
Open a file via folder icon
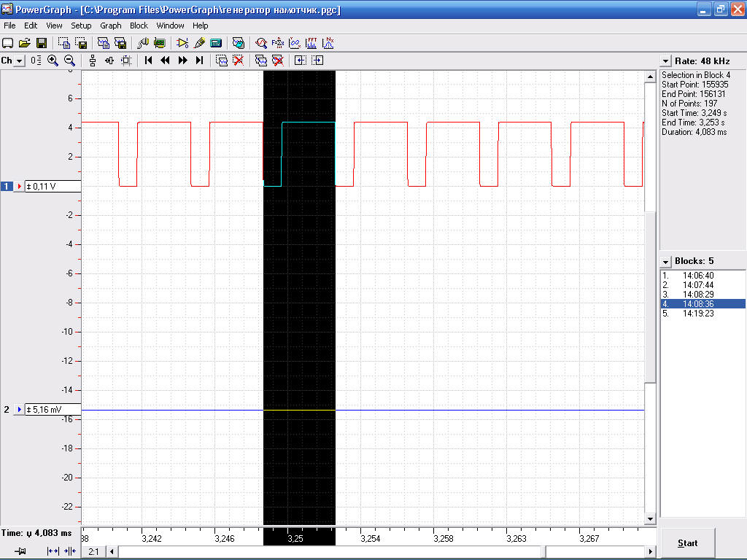coord(25,43)
